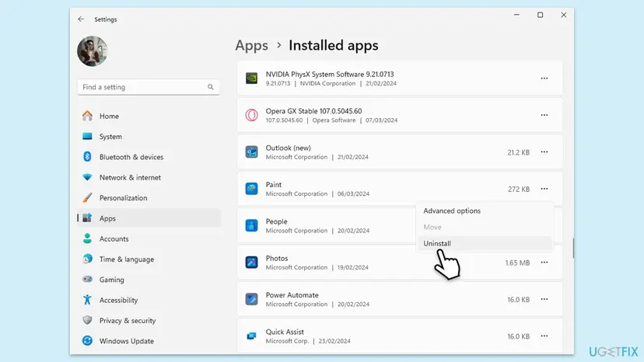Image resolution: width=644 pixels, height=362 pixels.
Task: Open System settings in the sidebar
Action: (149, 137)
